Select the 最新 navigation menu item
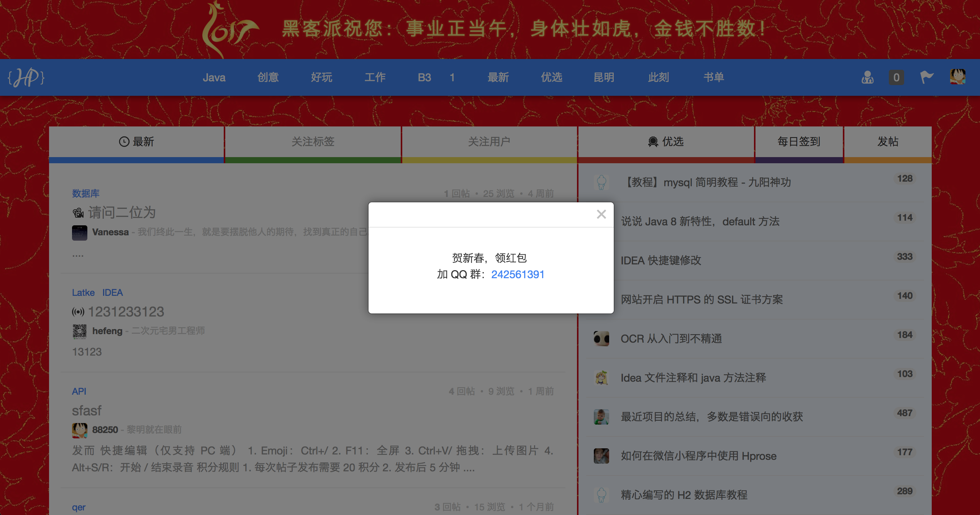 pos(498,77)
